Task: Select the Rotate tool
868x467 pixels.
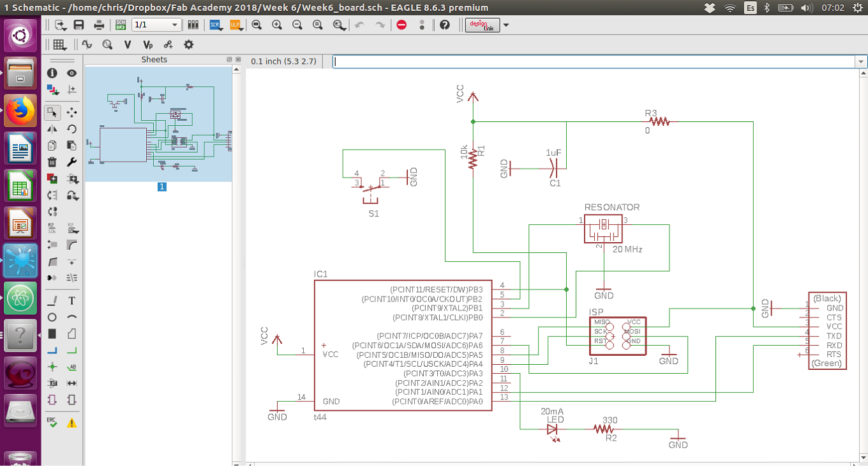Action: click(x=71, y=129)
